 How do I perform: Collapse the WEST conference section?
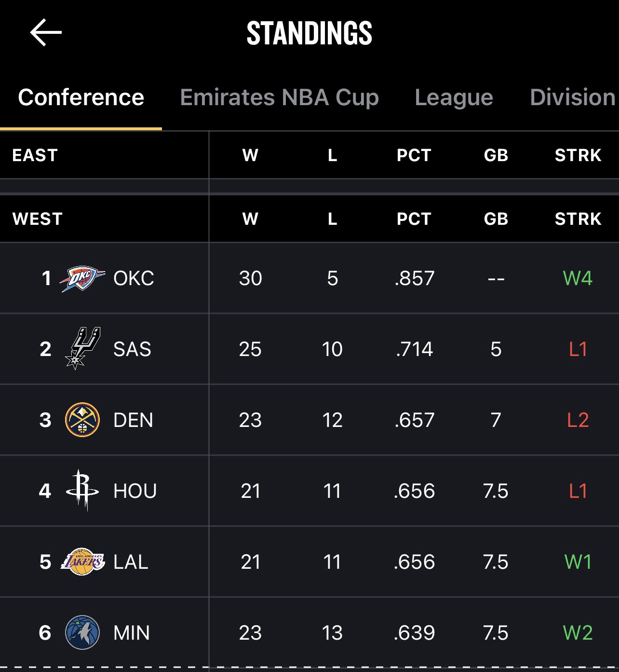coord(38,219)
